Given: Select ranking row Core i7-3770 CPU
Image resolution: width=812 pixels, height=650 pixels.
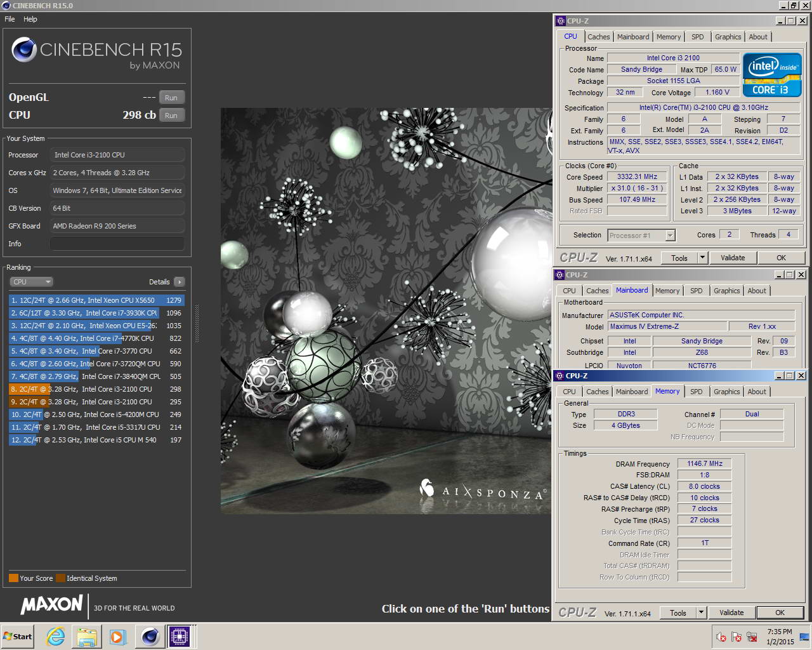Looking at the screenshot, I should point(96,351).
